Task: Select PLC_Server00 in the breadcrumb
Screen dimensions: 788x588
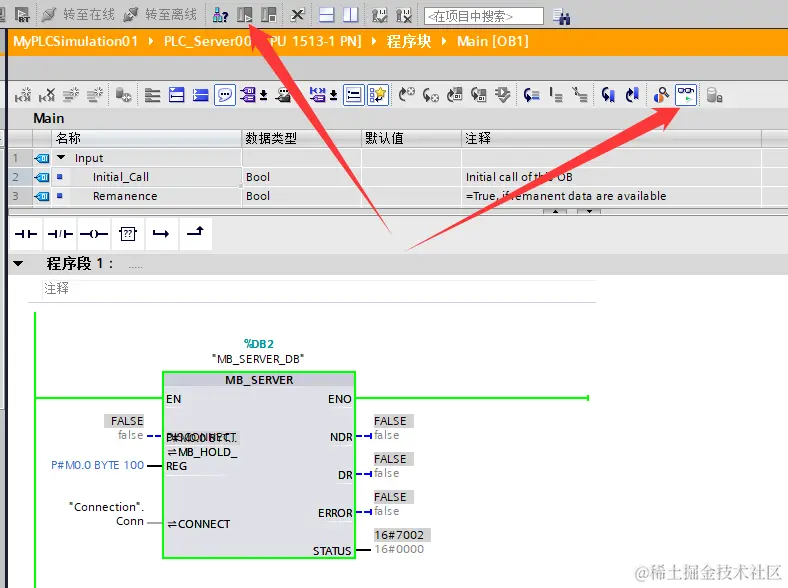Action: coord(207,41)
